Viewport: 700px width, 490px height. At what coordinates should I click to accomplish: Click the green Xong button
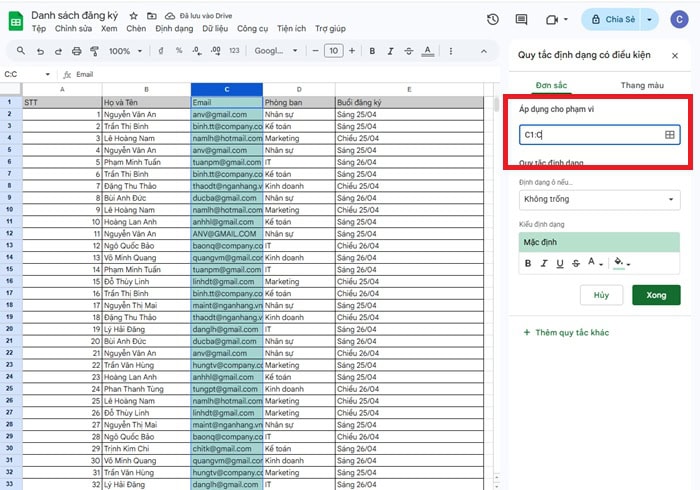tap(656, 296)
